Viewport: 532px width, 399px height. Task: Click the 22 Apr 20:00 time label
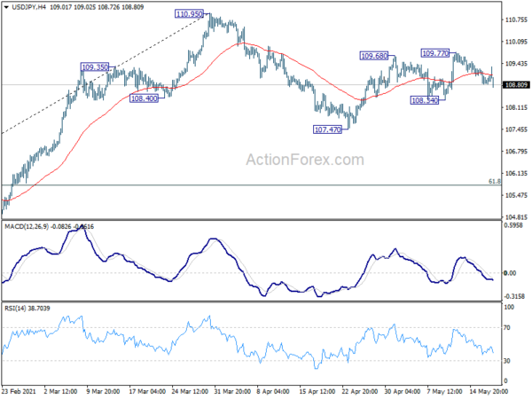(x=360, y=392)
